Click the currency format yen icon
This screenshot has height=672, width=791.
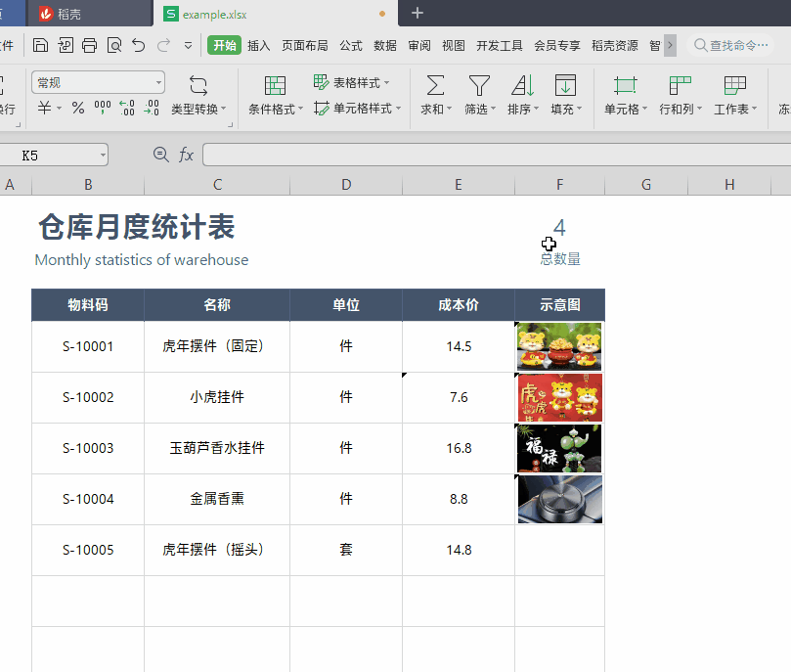click(x=44, y=108)
